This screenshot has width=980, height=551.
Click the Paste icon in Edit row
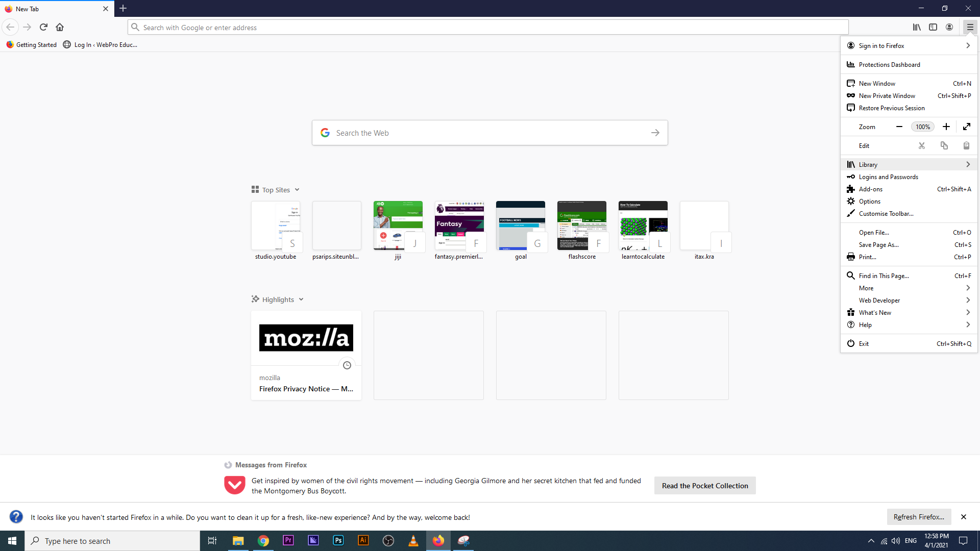click(x=966, y=146)
